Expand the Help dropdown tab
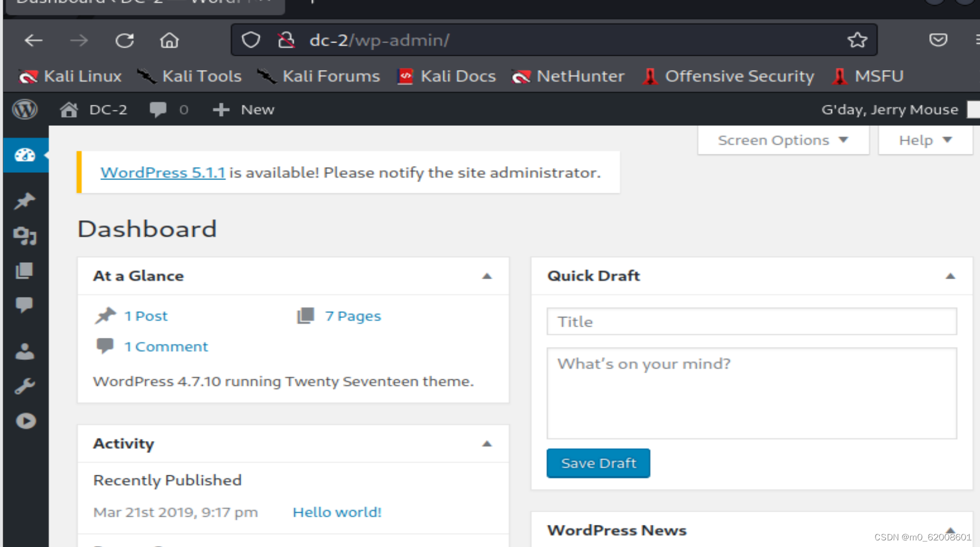 925,140
